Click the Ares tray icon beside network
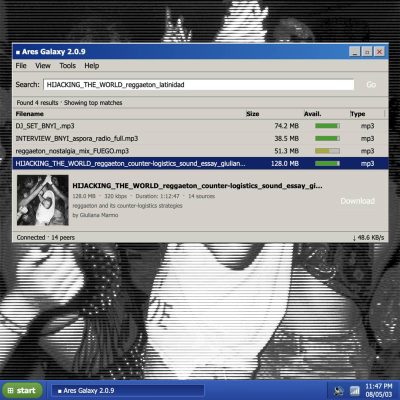 338,390
